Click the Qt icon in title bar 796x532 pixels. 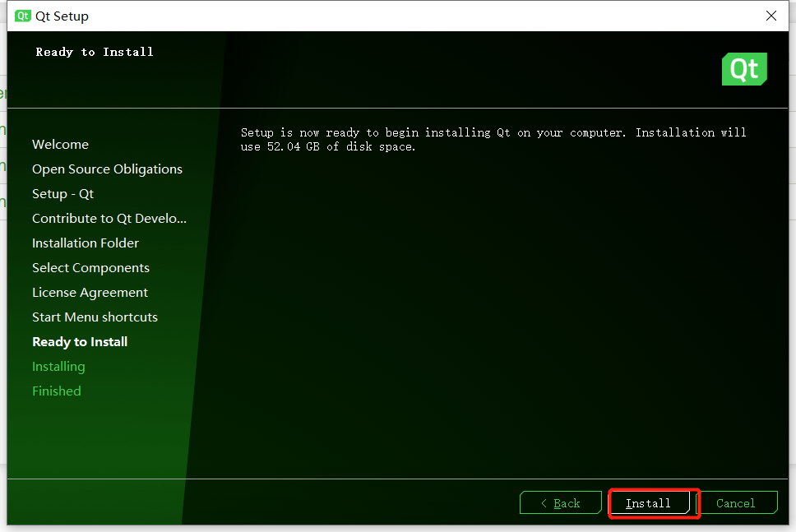22,16
